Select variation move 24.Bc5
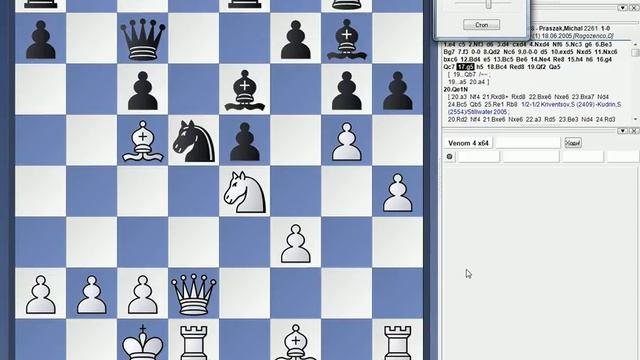 [x=457, y=104]
